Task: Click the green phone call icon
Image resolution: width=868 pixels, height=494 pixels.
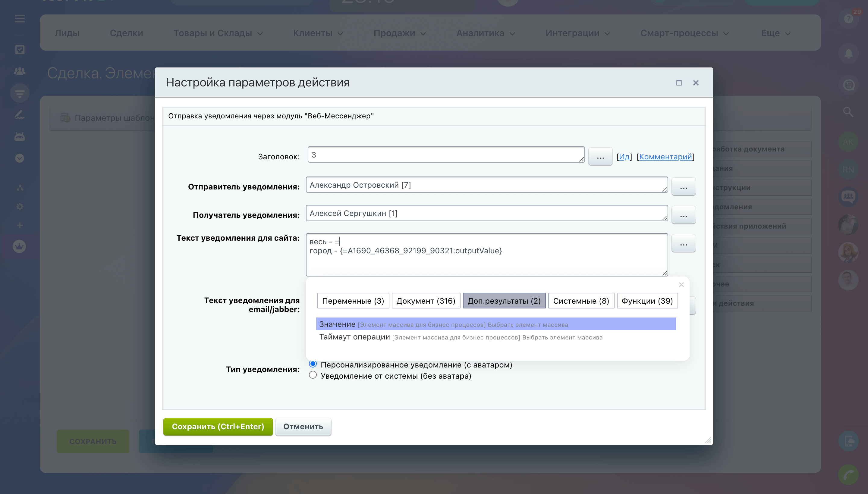Action: [x=848, y=475]
